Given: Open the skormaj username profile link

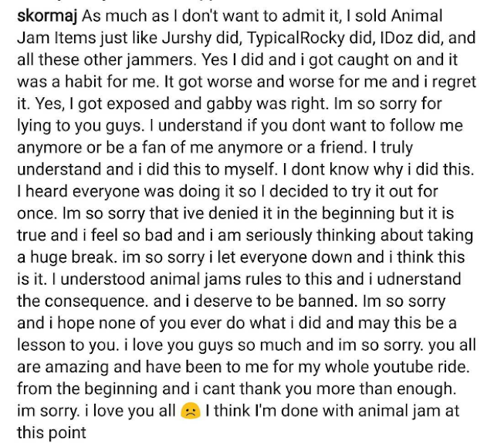Looking at the screenshot, I should pos(47,16).
